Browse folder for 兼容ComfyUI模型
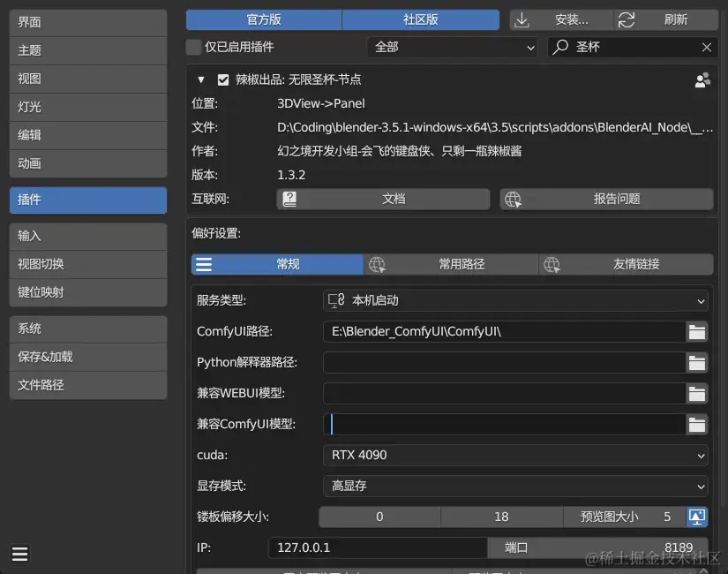 point(697,425)
